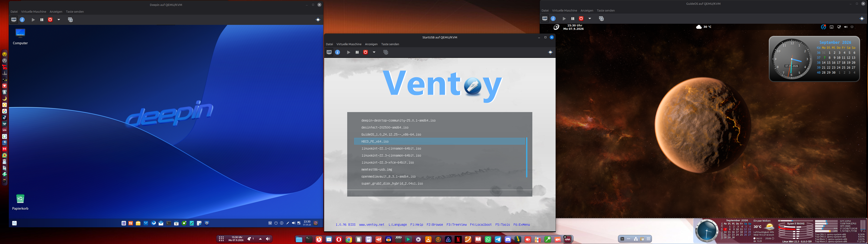Image resolution: width=868 pixels, height=244 pixels.
Task: Power off the GuideOS virtual machine
Action: coord(581,19)
